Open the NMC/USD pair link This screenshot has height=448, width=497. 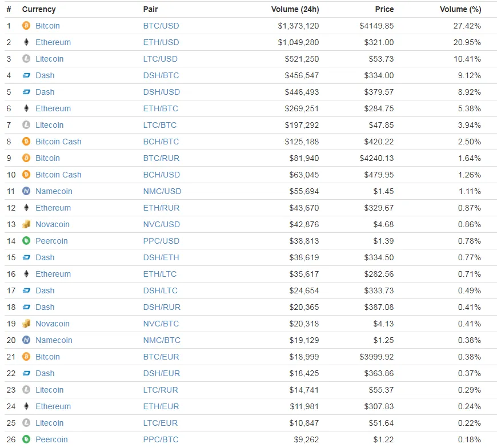(162, 191)
